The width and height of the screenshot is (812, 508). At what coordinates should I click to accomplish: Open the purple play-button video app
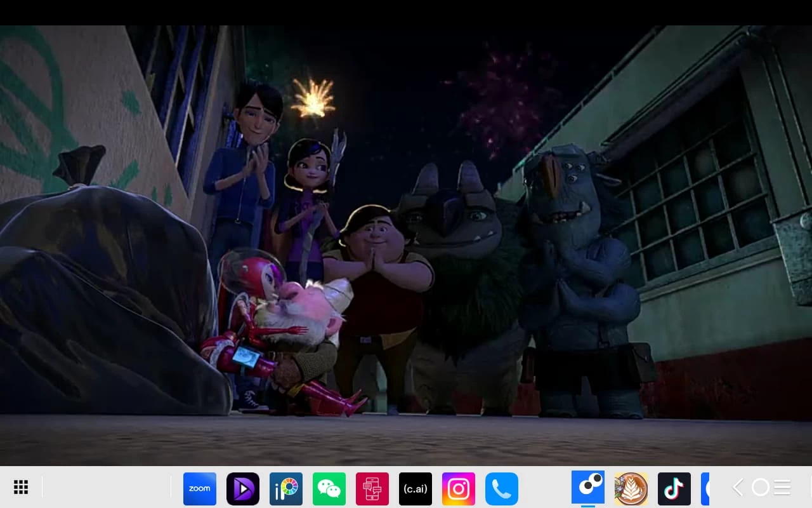[243, 489]
